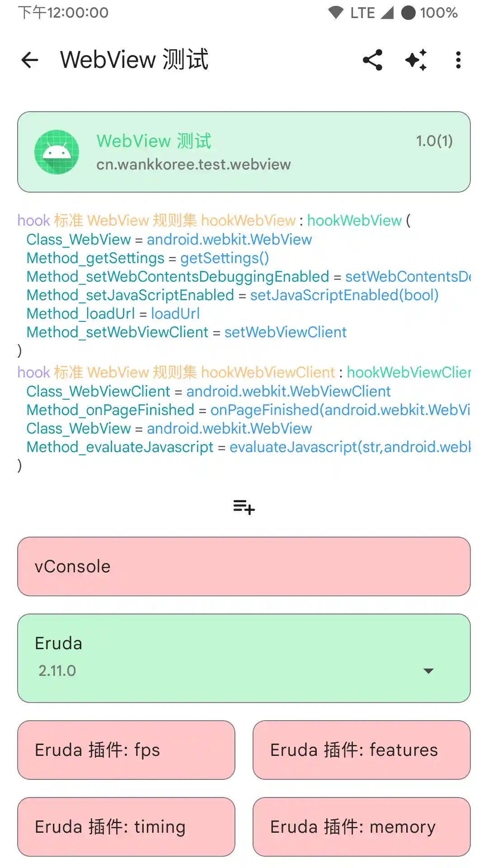Toggle the vConsole option
The height and width of the screenshot is (868, 488).
(x=244, y=566)
